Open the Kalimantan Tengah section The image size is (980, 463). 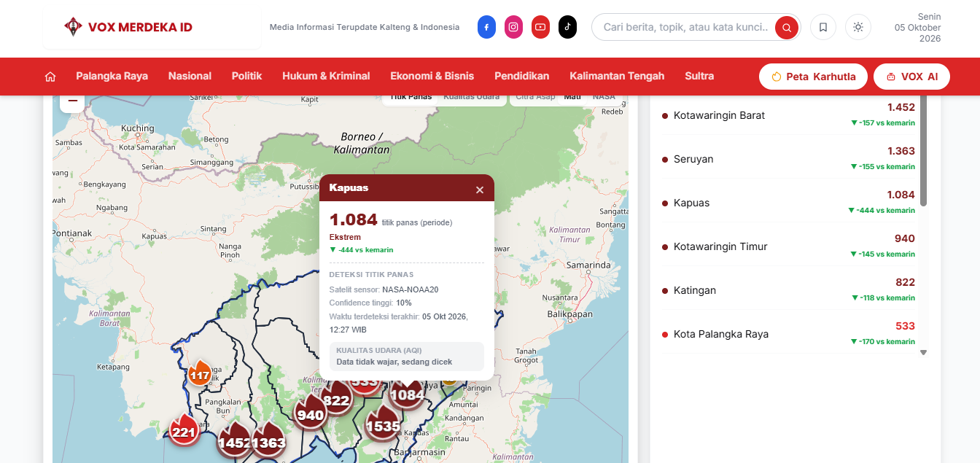pos(617,76)
